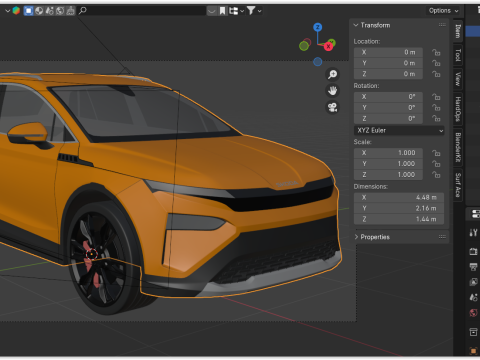This screenshot has height=360, width=480.
Task: Switch to the Surf Ace sidebar tab
Action: point(458,185)
